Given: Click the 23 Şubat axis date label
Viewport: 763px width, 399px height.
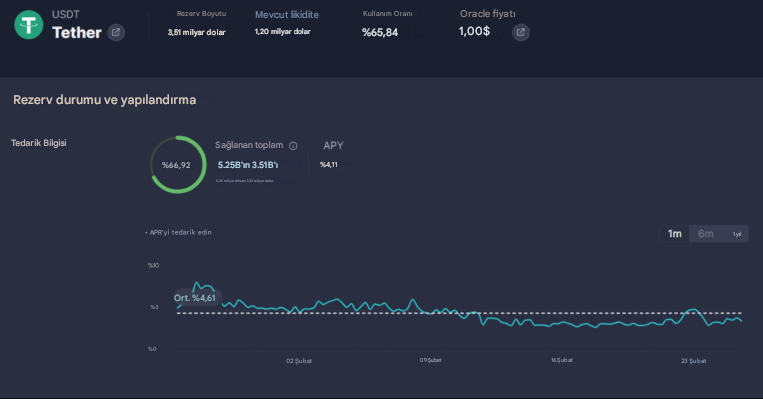Looking at the screenshot, I should tap(693, 361).
